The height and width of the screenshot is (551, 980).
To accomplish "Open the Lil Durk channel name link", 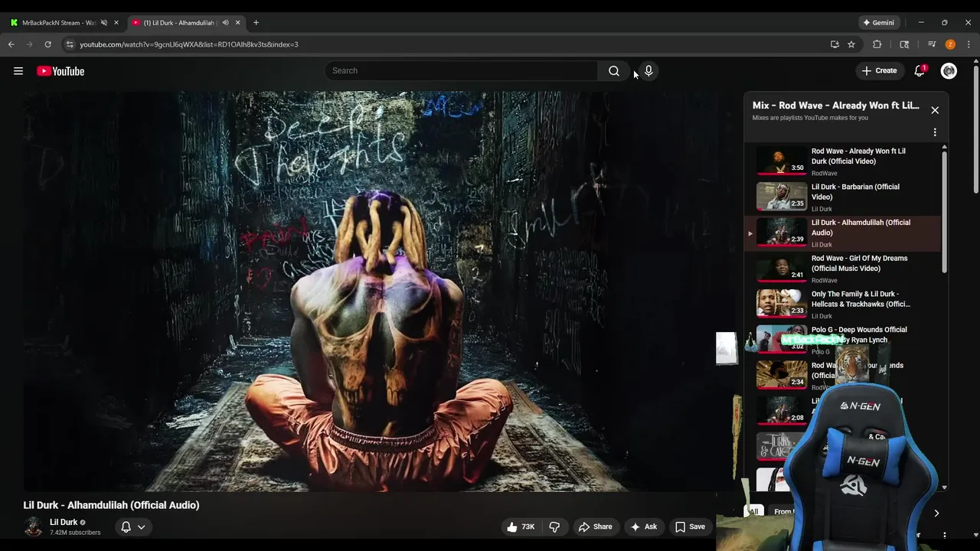I will pyautogui.click(x=64, y=523).
